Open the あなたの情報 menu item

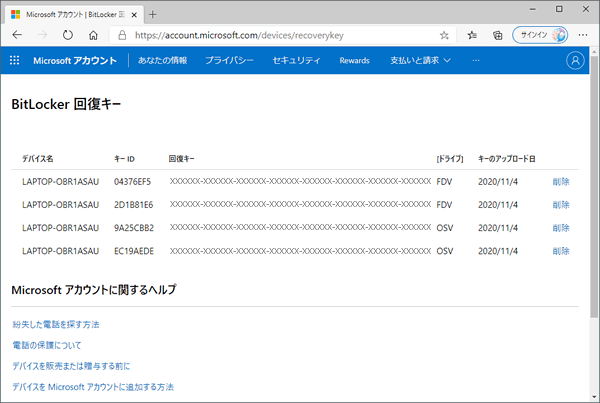163,60
